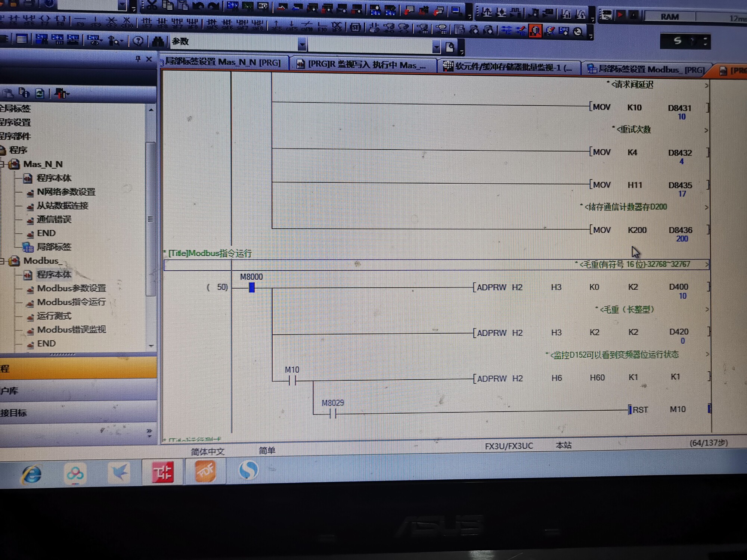The width and height of the screenshot is (747, 560).
Task: Open Modbus错误监视 tree item
Action: (x=71, y=330)
